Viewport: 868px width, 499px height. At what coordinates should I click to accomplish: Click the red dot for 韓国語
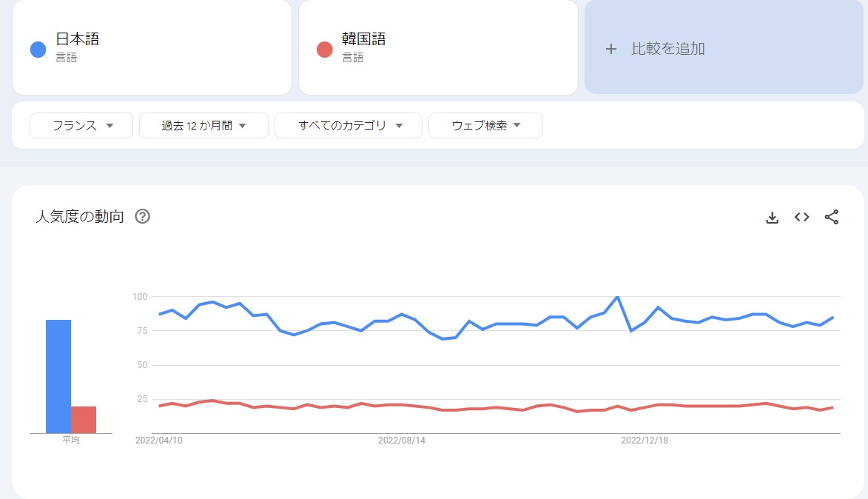tap(324, 50)
